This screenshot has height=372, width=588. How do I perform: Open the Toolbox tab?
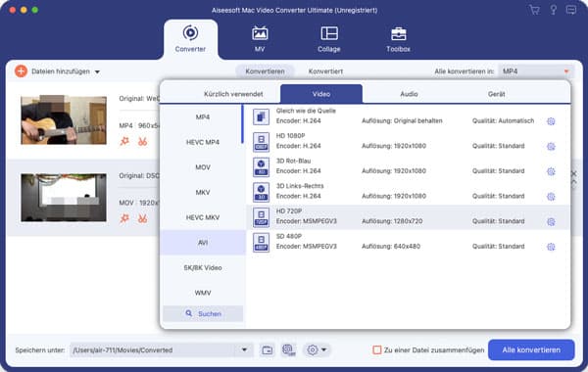point(398,39)
